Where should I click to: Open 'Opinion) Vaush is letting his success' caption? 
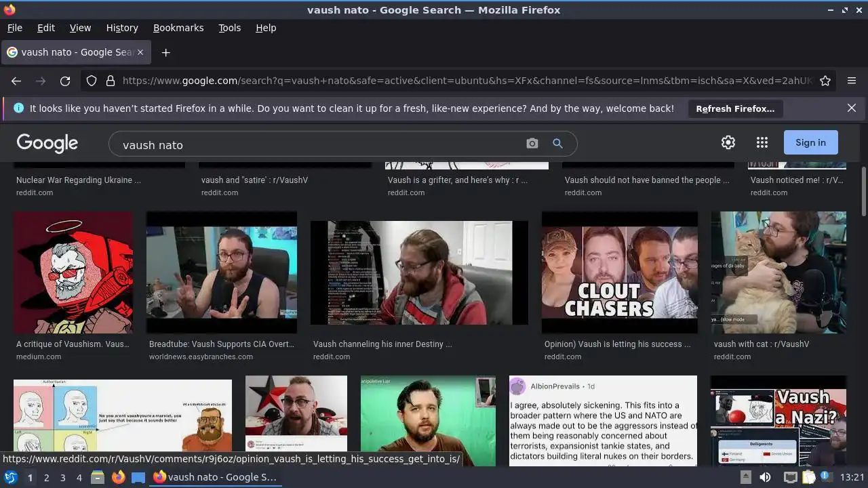pos(618,344)
